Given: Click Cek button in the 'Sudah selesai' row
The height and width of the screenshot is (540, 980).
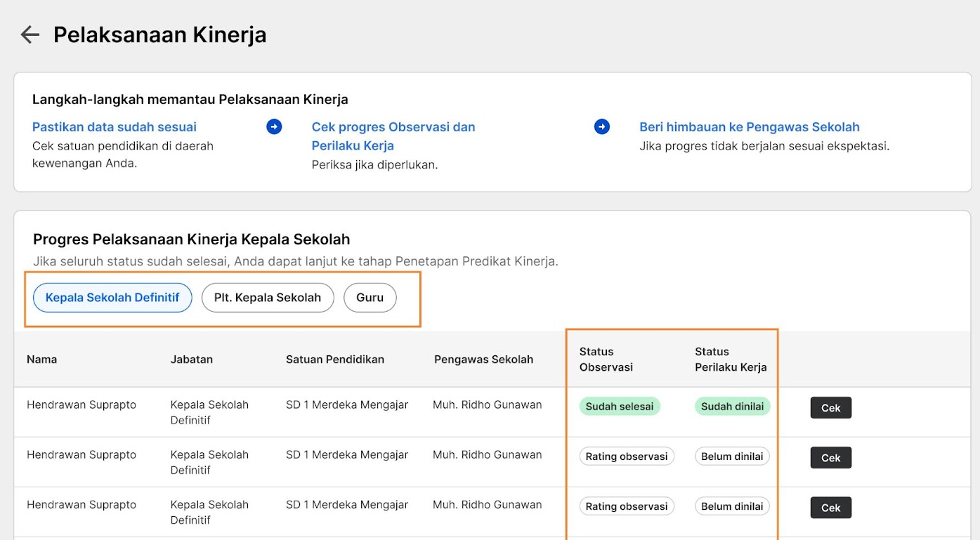Looking at the screenshot, I should tap(831, 408).
